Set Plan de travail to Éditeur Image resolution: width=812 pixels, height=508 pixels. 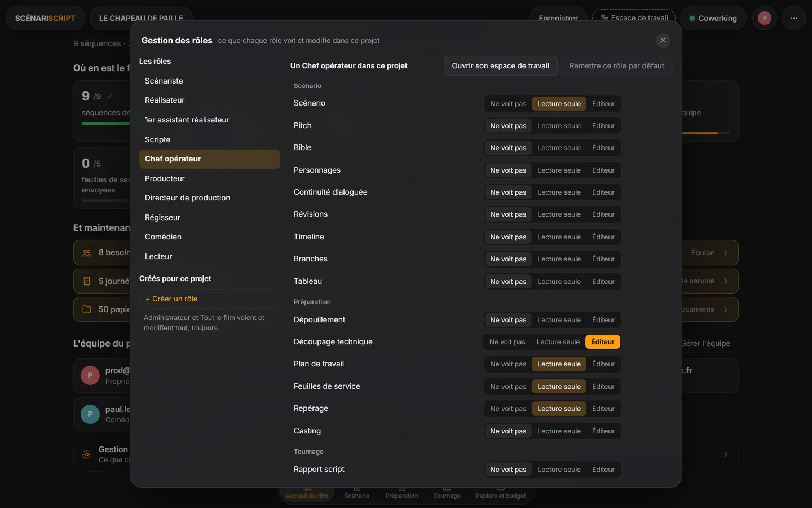click(x=603, y=364)
